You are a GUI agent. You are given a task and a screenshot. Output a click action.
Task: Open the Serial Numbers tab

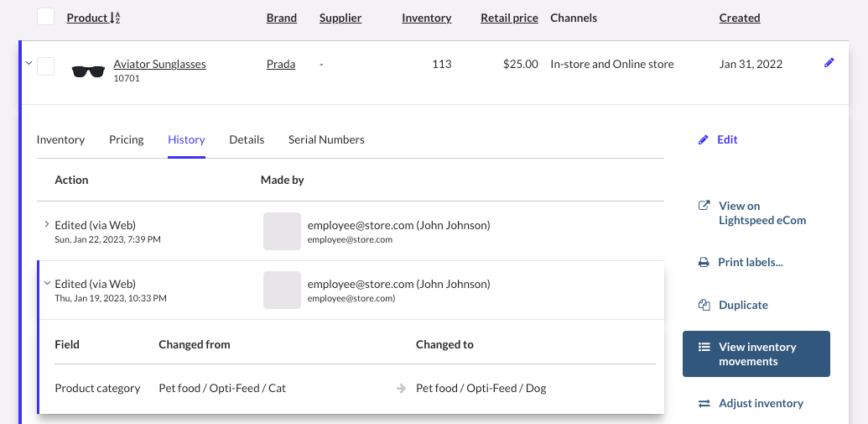[326, 139]
